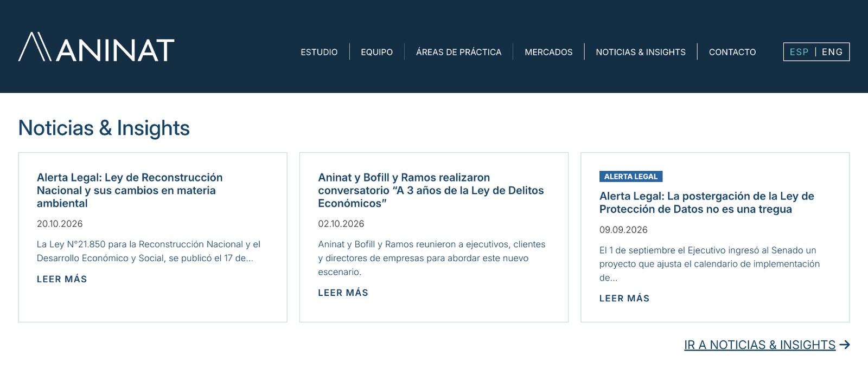868x375 pixels.
Task: Click the excerpt starting 'La Ley N°21.850'
Action: 149,251
